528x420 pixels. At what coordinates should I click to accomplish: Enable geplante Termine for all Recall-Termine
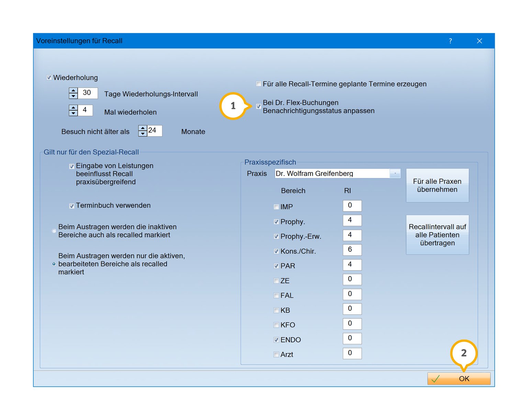coord(259,84)
